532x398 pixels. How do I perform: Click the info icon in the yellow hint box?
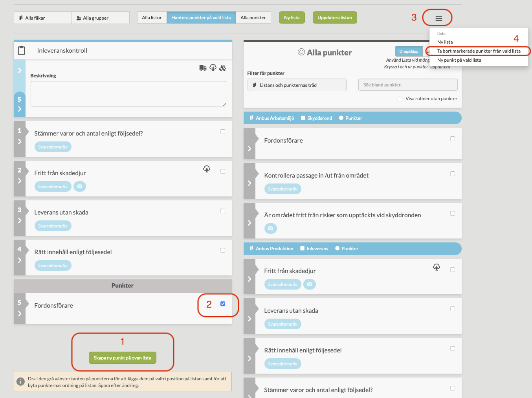(x=20, y=381)
